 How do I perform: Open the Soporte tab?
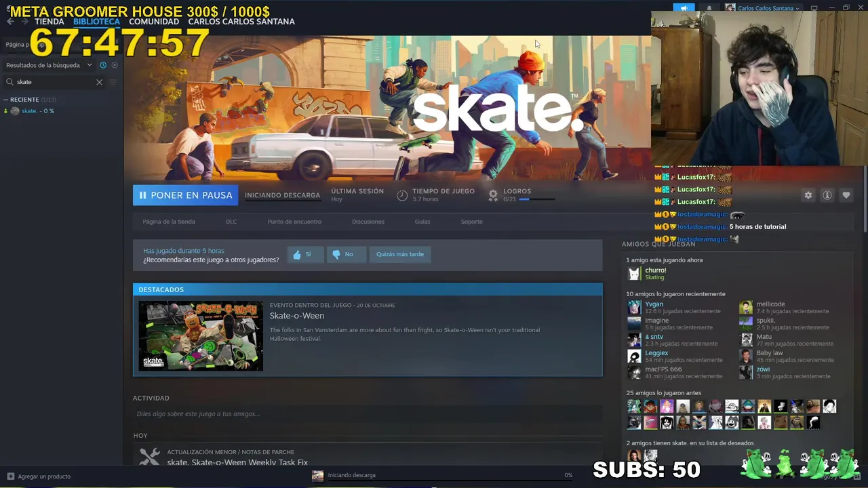point(472,222)
